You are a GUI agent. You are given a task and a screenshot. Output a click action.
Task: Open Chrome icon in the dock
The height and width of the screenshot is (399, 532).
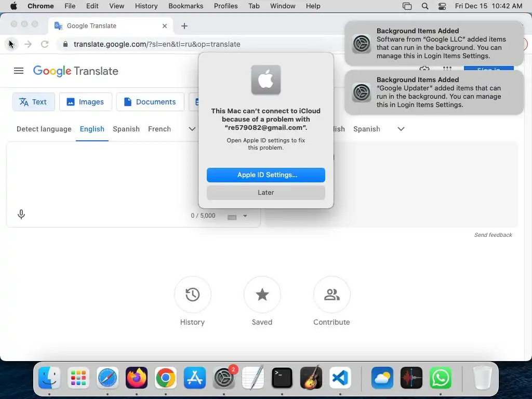click(x=166, y=378)
